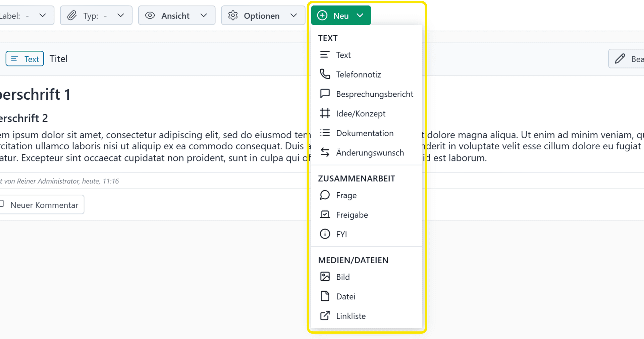Click the checkmark icon for Freigabe
644x339 pixels.
pyautogui.click(x=325, y=214)
